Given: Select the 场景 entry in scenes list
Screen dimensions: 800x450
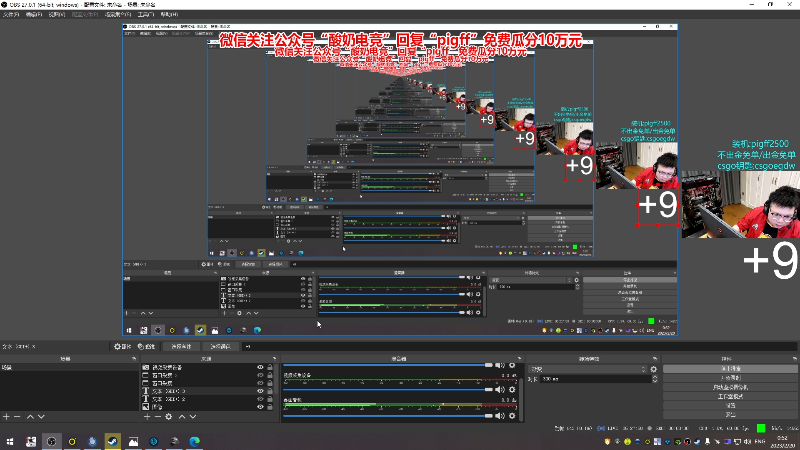Looking at the screenshot, I should pyautogui.click(x=69, y=367).
